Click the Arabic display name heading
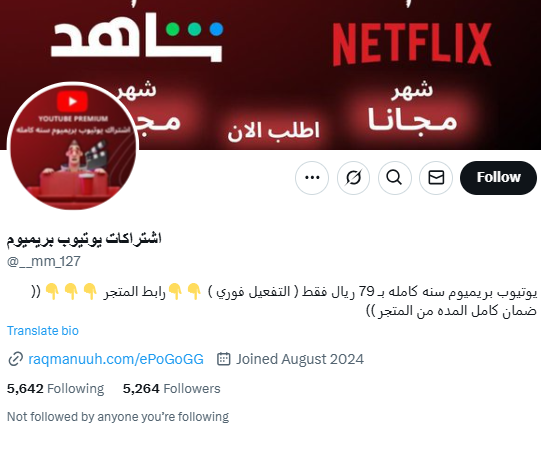The height and width of the screenshot is (454, 541). [84, 239]
